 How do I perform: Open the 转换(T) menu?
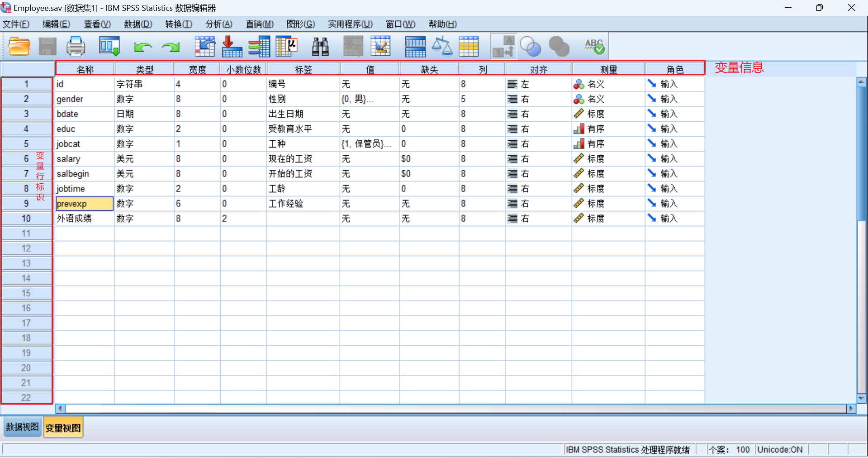click(179, 24)
